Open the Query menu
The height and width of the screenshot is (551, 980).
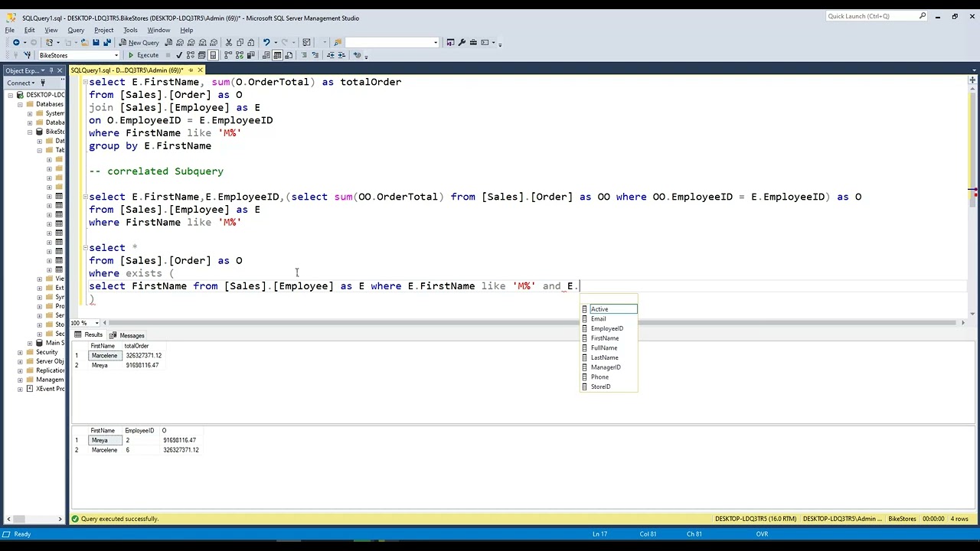tap(76, 30)
